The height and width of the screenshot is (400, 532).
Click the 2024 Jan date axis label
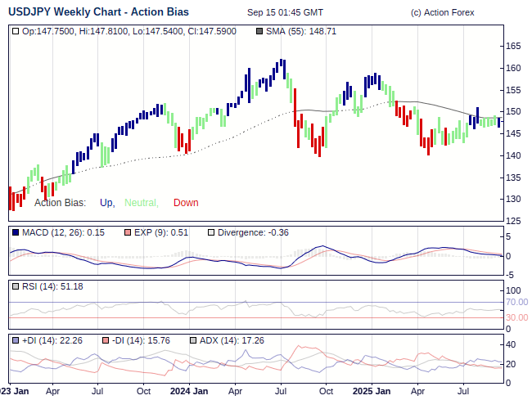coord(189,391)
